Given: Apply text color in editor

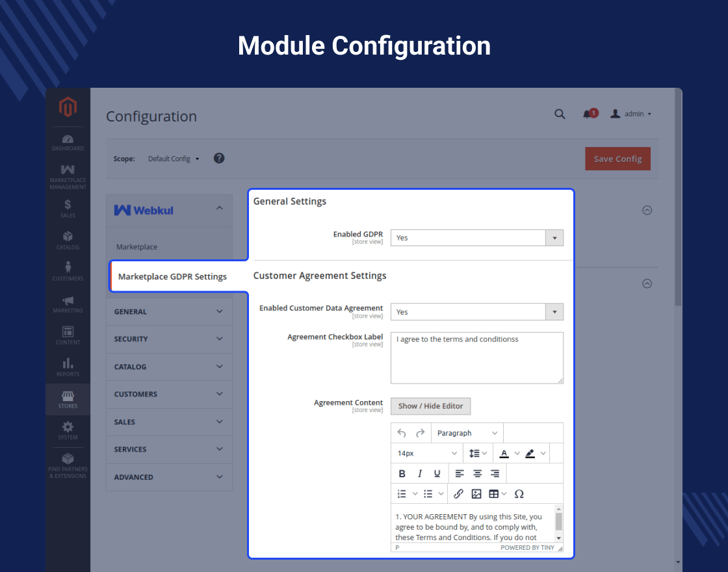Looking at the screenshot, I should click(x=504, y=454).
